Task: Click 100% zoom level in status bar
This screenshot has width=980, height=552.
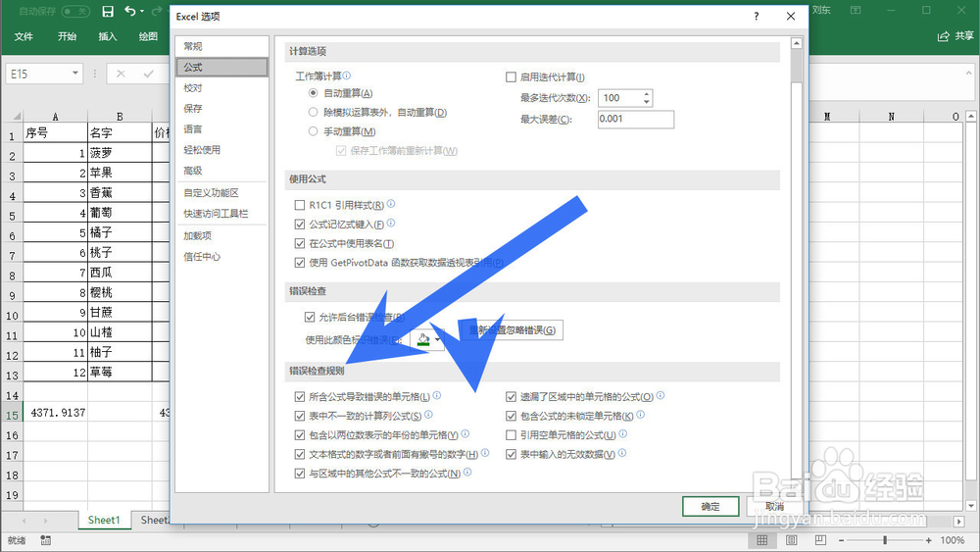Action: click(x=952, y=540)
